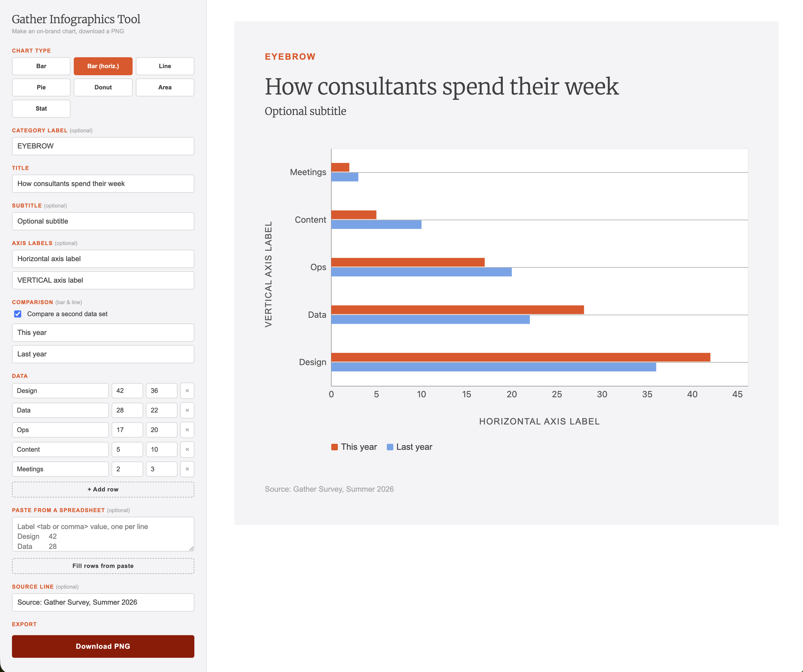Screen dimensions: 803x672
Task: Edit the Data row value 28
Action: (127, 411)
